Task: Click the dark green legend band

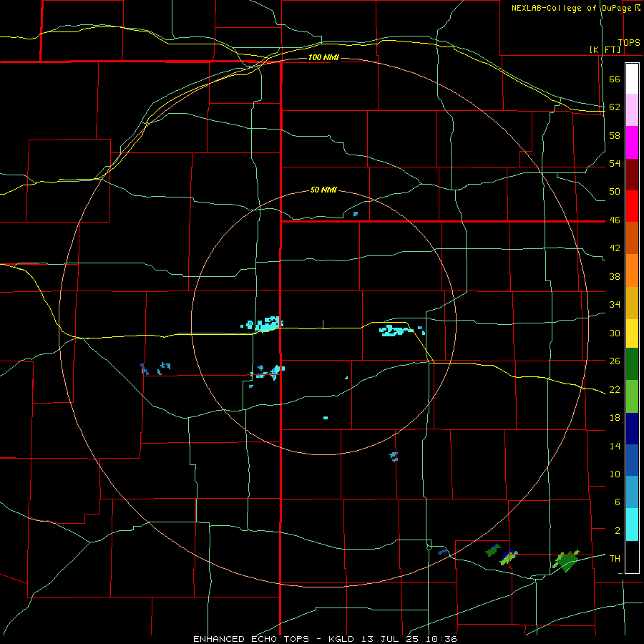Action: 632,364
